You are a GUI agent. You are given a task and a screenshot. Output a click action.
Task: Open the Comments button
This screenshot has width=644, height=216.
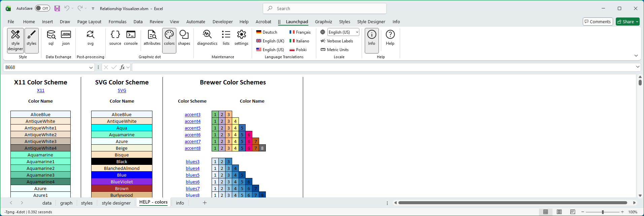pos(598,22)
